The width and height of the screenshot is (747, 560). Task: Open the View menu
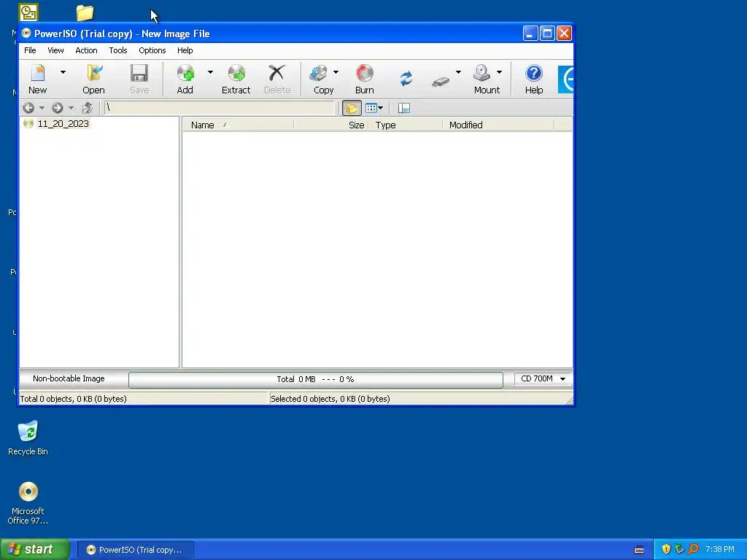tap(55, 50)
